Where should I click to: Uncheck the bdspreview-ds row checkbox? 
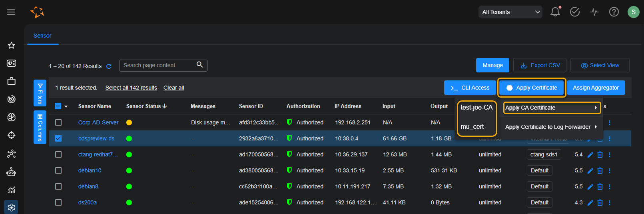58,138
